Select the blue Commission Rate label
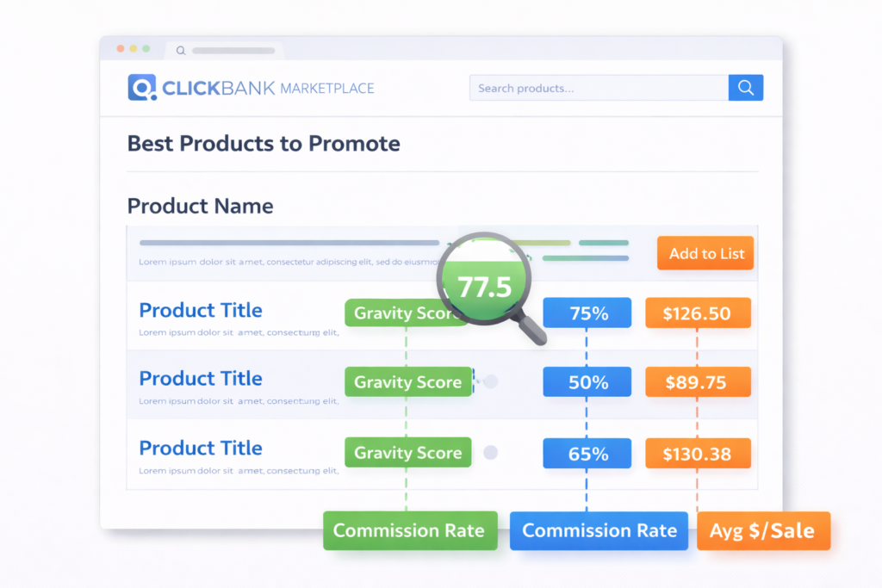 tap(599, 530)
